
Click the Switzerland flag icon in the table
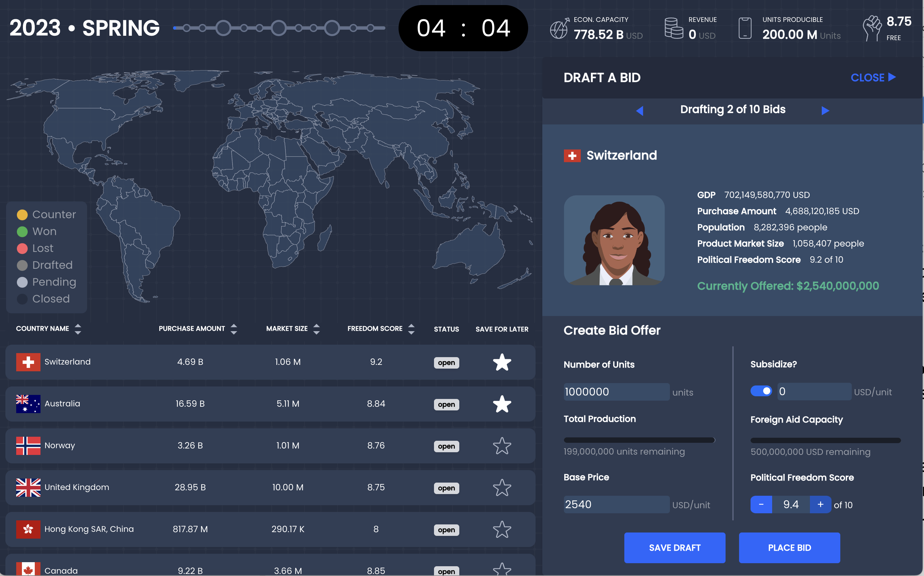(28, 362)
